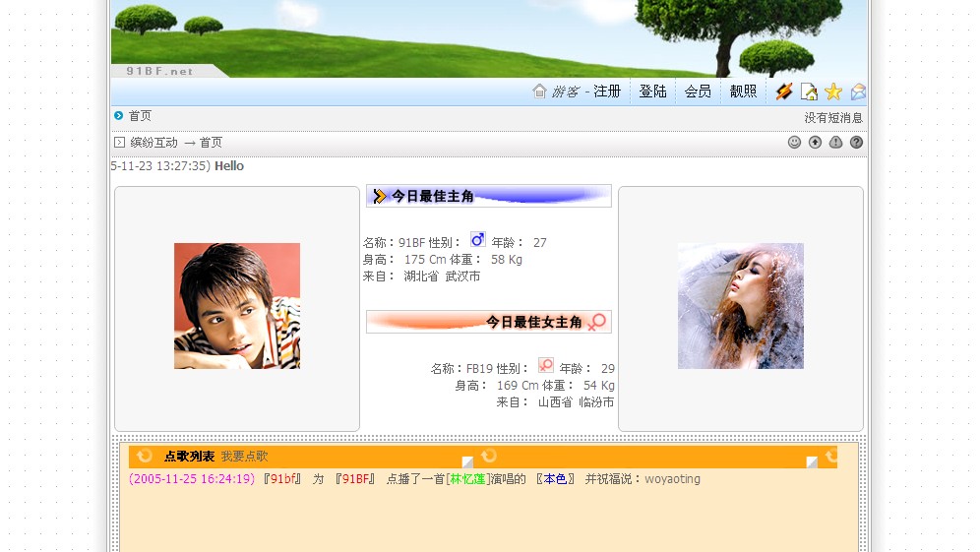Click the smiley face icon
Viewport: 980px width, 552px height.
click(794, 142)
